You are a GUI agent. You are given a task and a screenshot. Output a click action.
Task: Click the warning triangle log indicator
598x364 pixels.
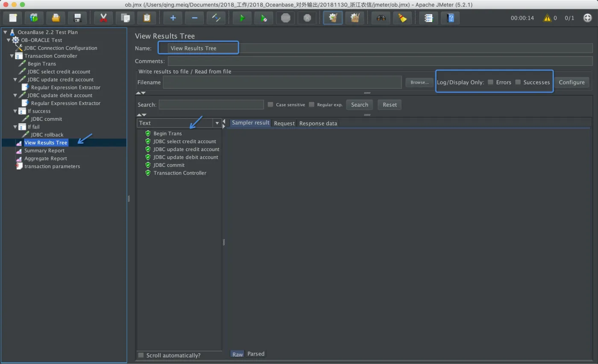(547, 18)
